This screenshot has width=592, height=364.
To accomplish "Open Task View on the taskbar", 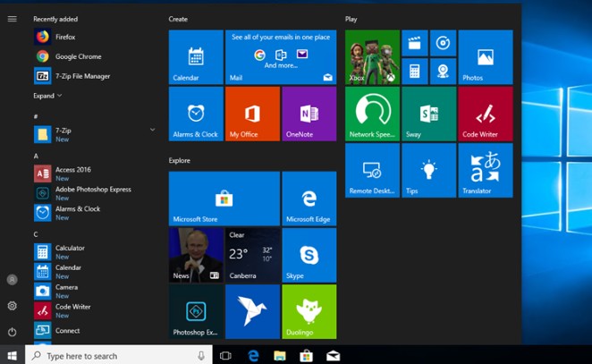I will click(x=225, y=356).
